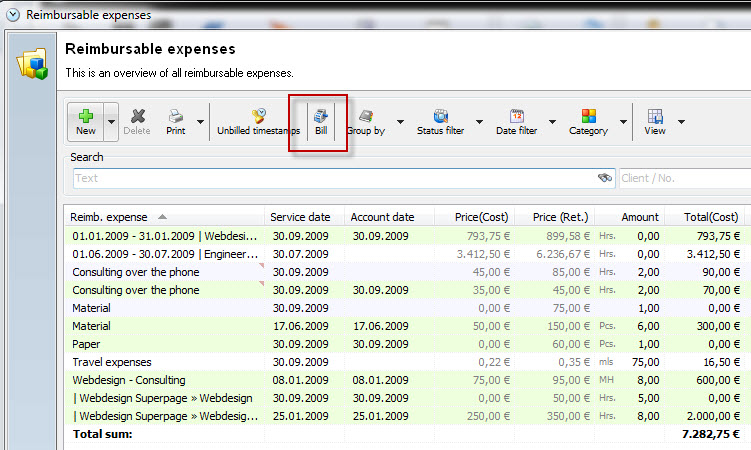Click the Search text input field

(x=330, y=178)
